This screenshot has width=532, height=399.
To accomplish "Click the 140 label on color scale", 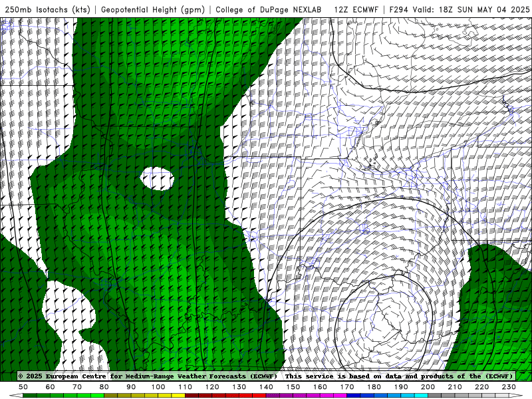I will (266, 387).
